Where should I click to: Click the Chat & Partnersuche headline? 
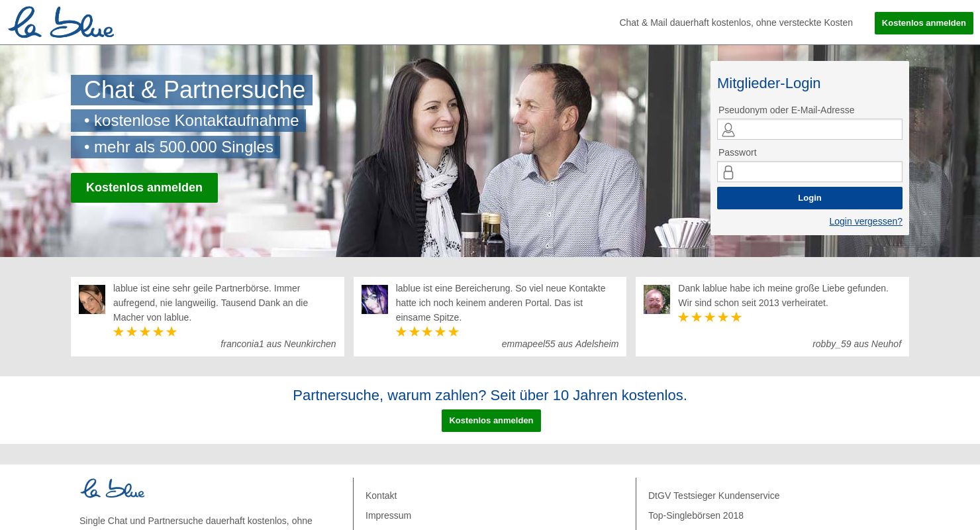pos(195,90)
